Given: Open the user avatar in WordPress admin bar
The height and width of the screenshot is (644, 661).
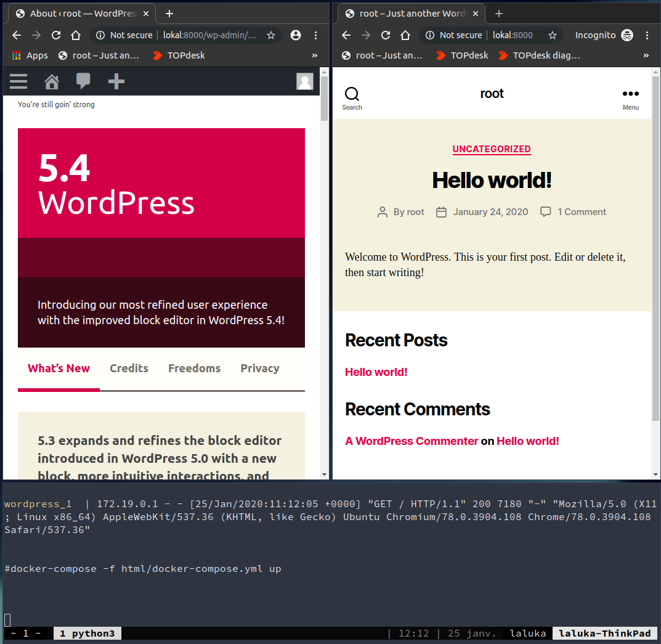Looking at the screenshot, I should pyautogui.click(x=305, y=81).
